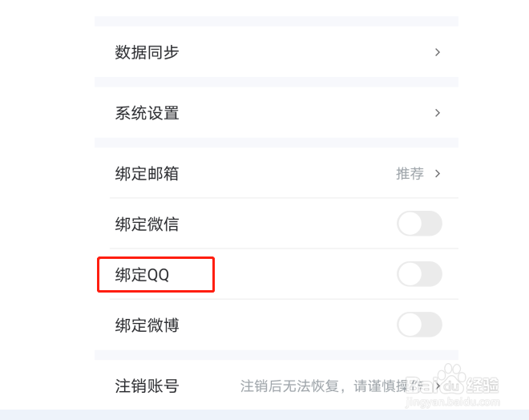Click the Baidu paw logo watermark
Viewport: 529px width, 420px height.
click(451, 378)
